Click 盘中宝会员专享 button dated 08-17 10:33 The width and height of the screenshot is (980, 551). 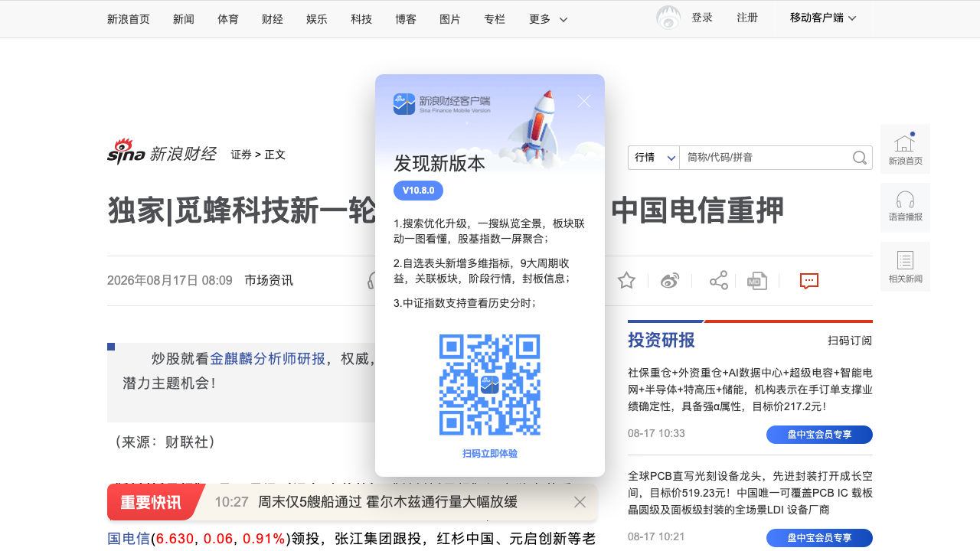coord(819,435)
